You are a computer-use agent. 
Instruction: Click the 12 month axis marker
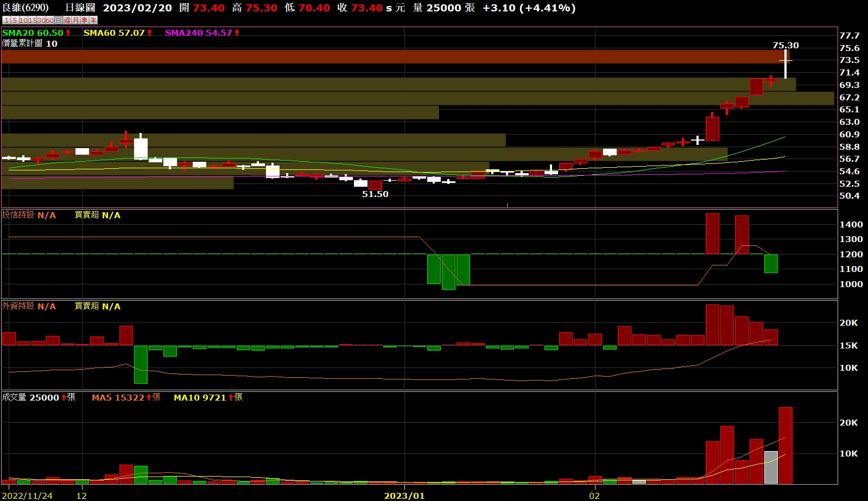(81, 496)
